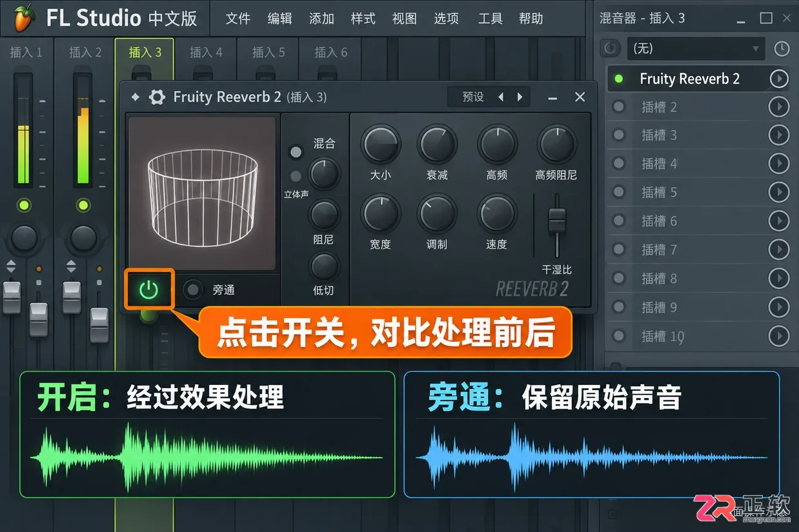Viewport: 799px width, 532px height.
Task: Open 插槽 3 arrow menu
Action: click(x=780, y=135)
